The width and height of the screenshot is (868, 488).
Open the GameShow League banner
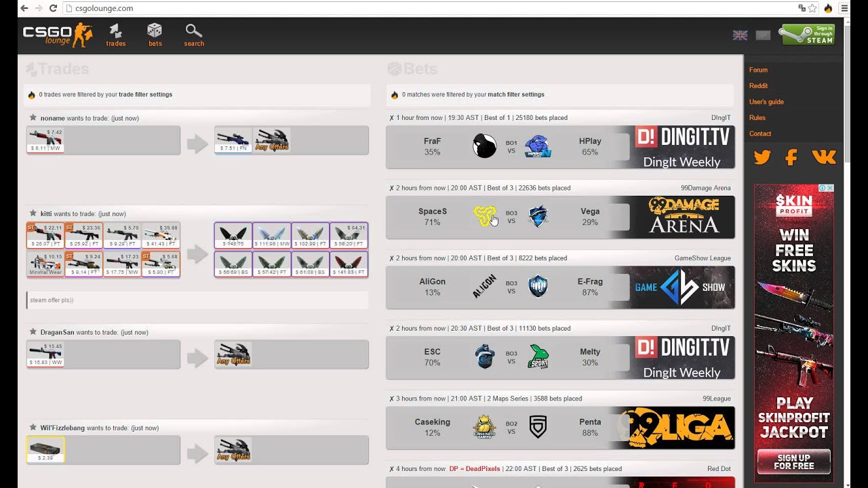click(684, 287)
